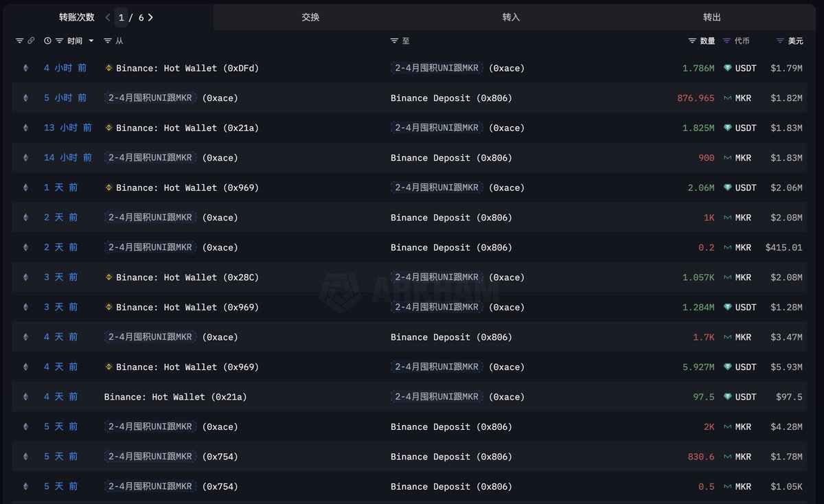This screenshot has height=504, width=824.
Task: Click Binance logo in the 5.927M row
Action: tap(108, 367)
